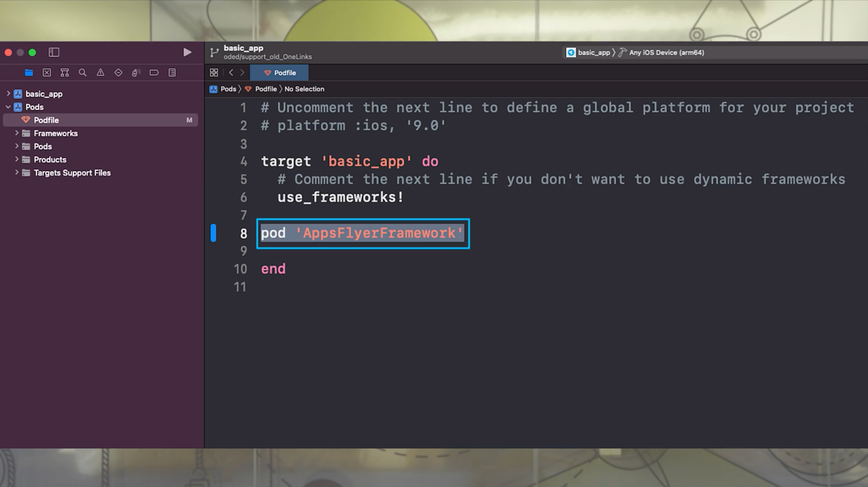Click the 'use_frameworks!' code line

click(340, 197)
